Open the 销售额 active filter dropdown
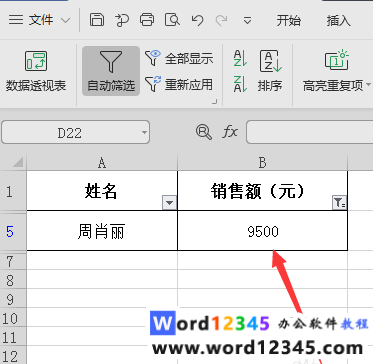The width and height of the screenshot is (373, 364). [339, 203]
